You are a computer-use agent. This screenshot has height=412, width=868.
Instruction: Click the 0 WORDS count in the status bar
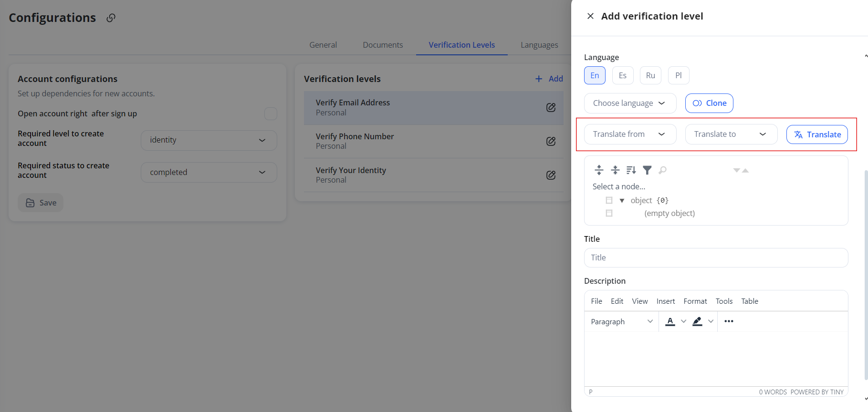[x=773, y=392]
